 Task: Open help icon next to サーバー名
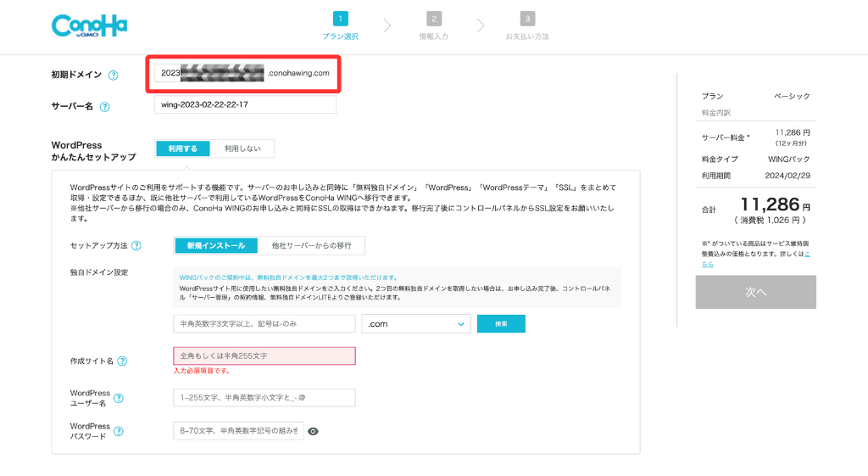coord(104,107)
